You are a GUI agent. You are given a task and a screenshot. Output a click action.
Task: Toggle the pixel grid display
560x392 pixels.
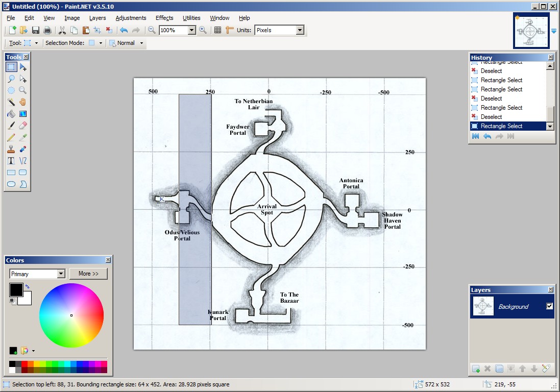coord(217,30)
